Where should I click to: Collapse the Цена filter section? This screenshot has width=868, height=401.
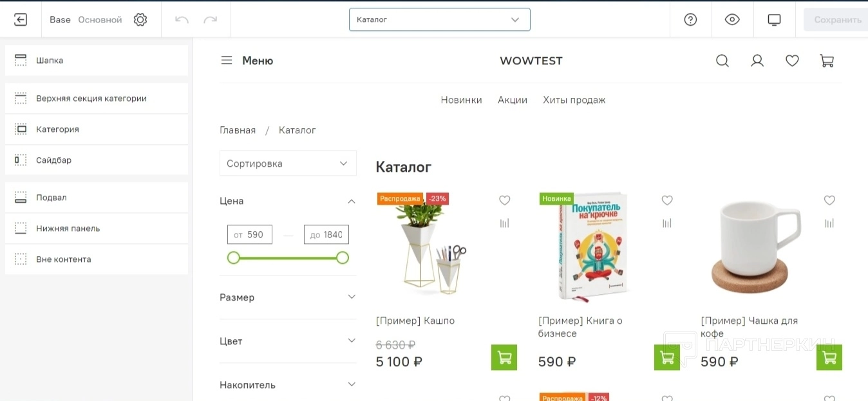coord(352,201)
